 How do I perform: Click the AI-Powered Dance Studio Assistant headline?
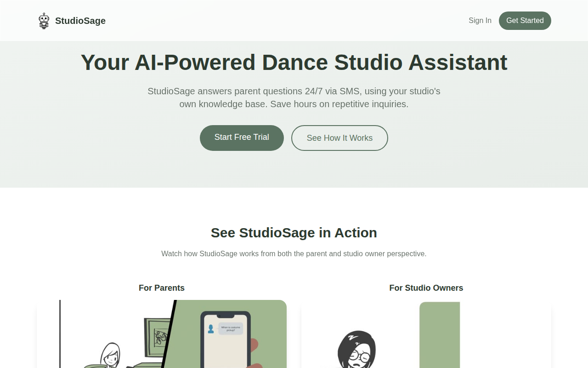pos(294,62)
